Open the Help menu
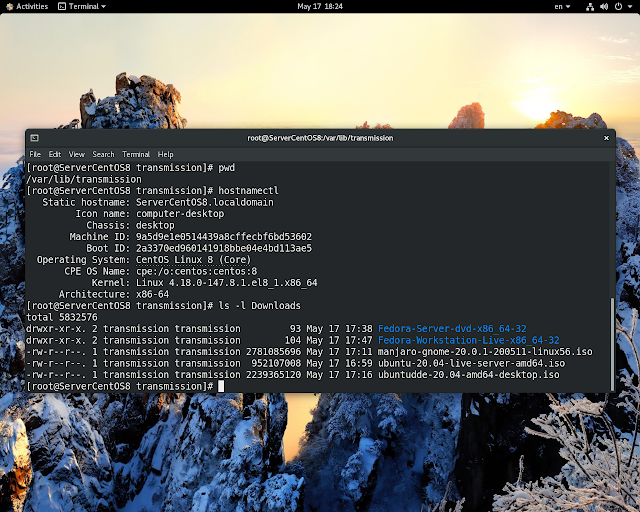Screen dimensions: 640x512 click(166, 154)
